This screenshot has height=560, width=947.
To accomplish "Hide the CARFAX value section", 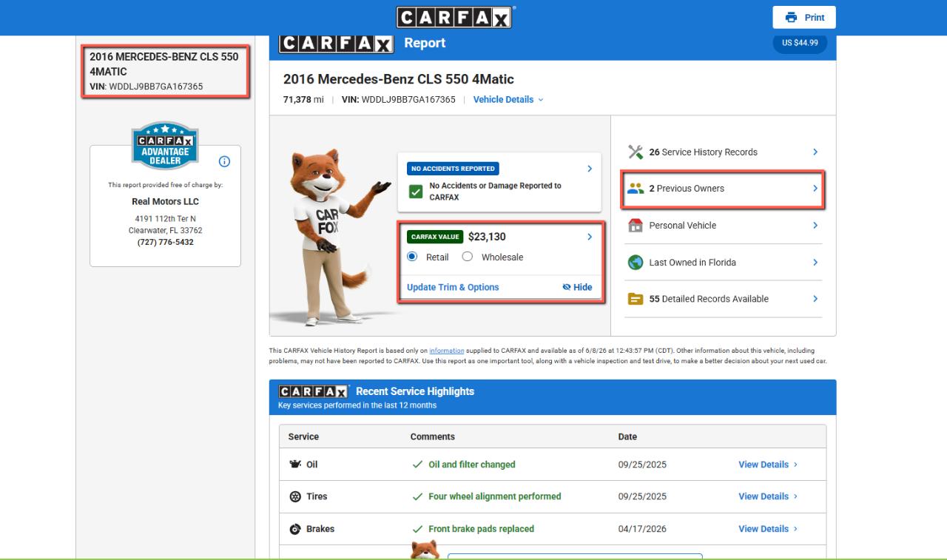I will click(x=577, y=287).
